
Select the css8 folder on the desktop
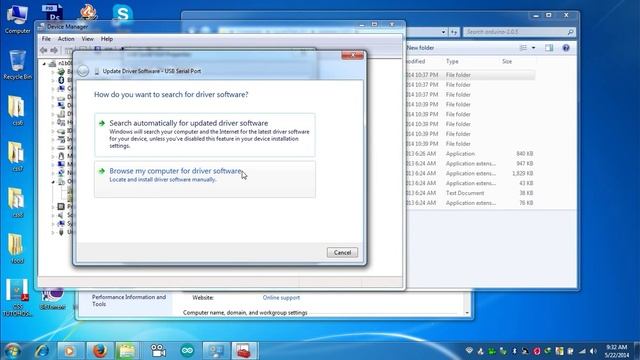point(16,202)
